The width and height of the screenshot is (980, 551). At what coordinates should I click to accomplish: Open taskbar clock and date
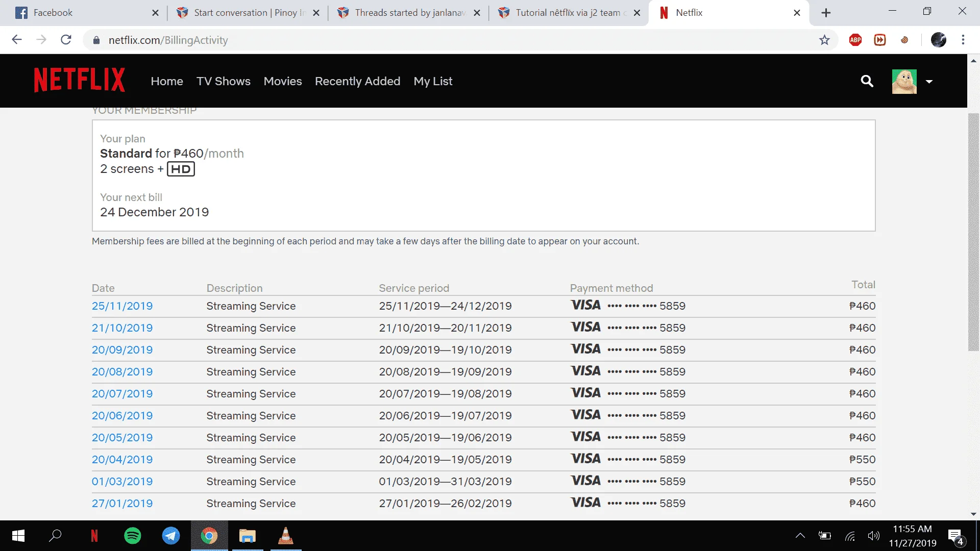[913, 536]
